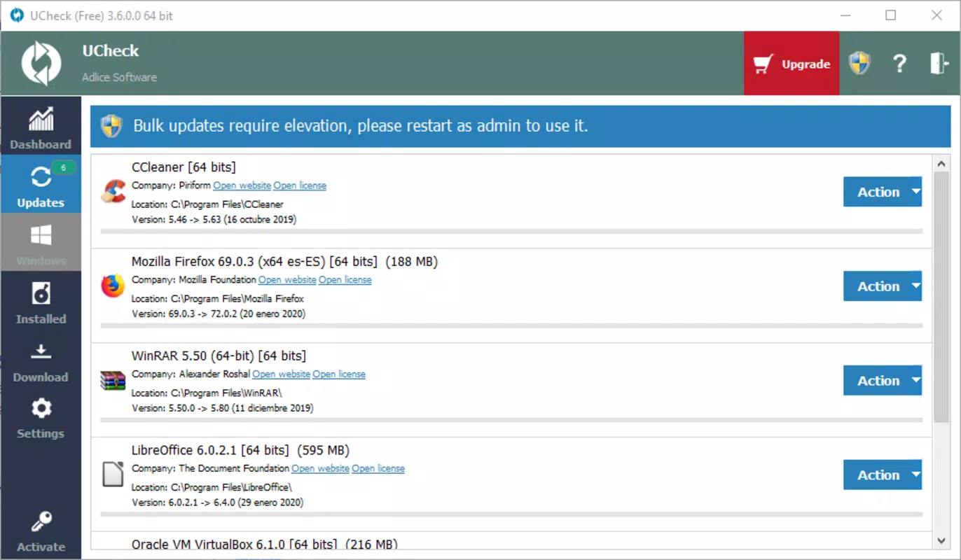
Task: Click the progress bar under WinRAR
Action: point(511,420)
